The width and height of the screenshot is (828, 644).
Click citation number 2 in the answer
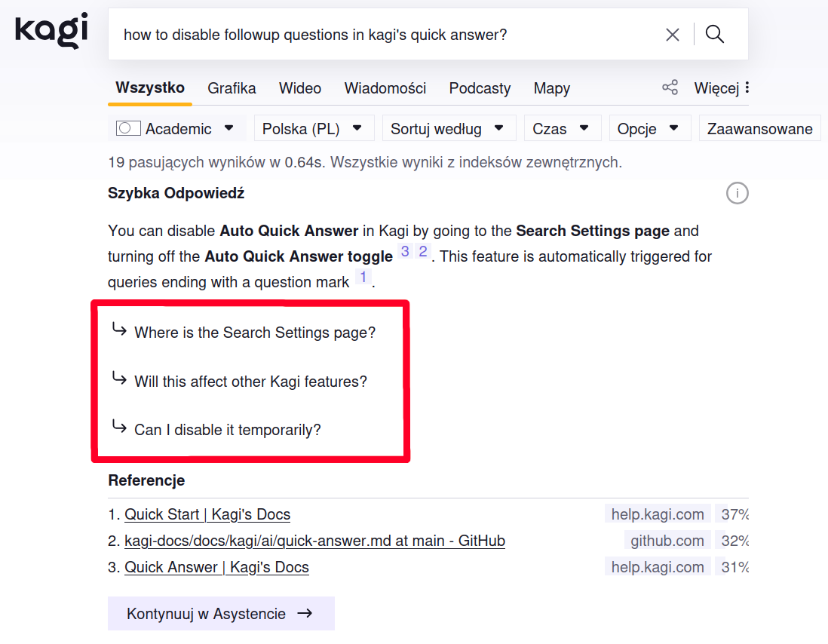(423, 252)
